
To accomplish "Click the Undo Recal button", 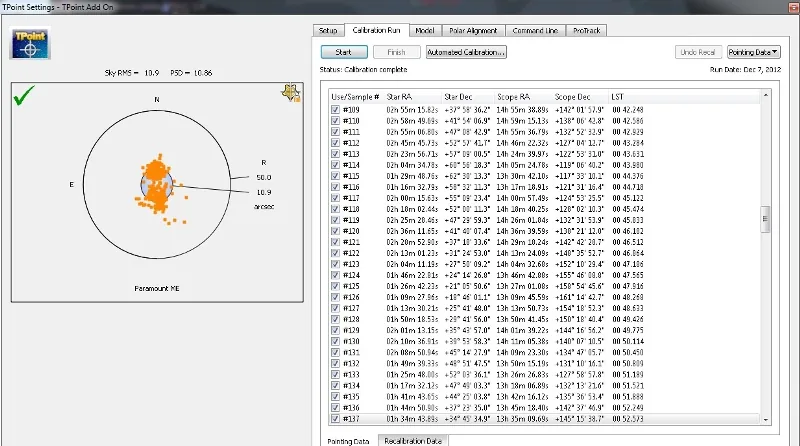I will [698, 52].
